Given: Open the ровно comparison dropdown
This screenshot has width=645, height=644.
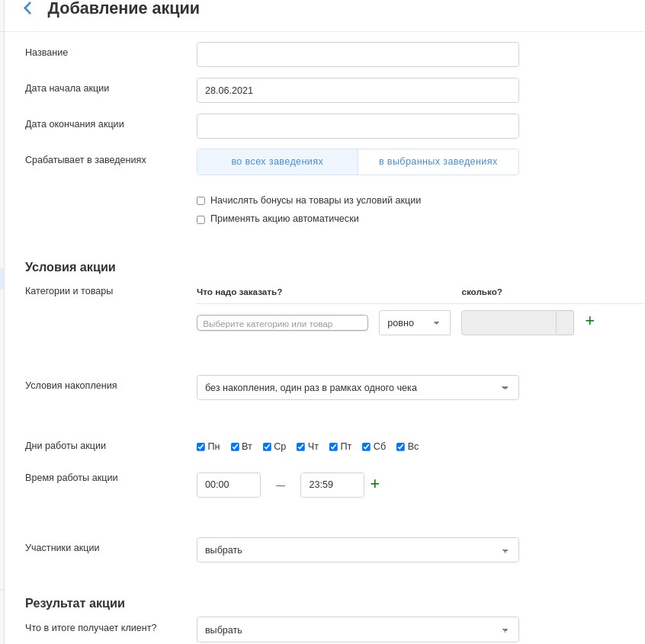Looking at the screenshot, I should pos(414,323).
